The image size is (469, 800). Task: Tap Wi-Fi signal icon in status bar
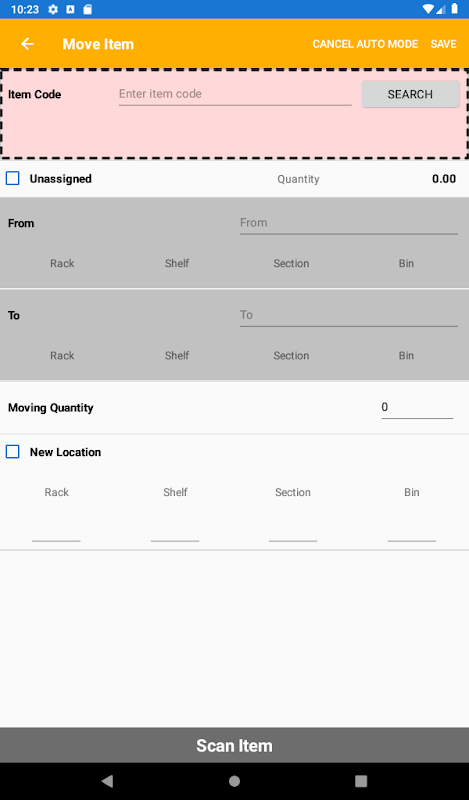pyautogui.click(x=428, y=9)
